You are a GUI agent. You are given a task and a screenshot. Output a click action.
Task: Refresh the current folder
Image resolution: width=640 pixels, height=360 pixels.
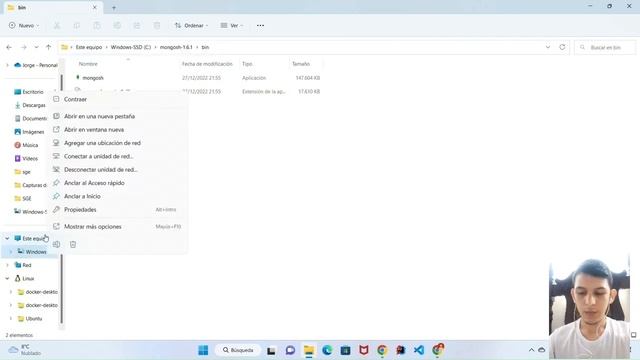coord(562,47)
